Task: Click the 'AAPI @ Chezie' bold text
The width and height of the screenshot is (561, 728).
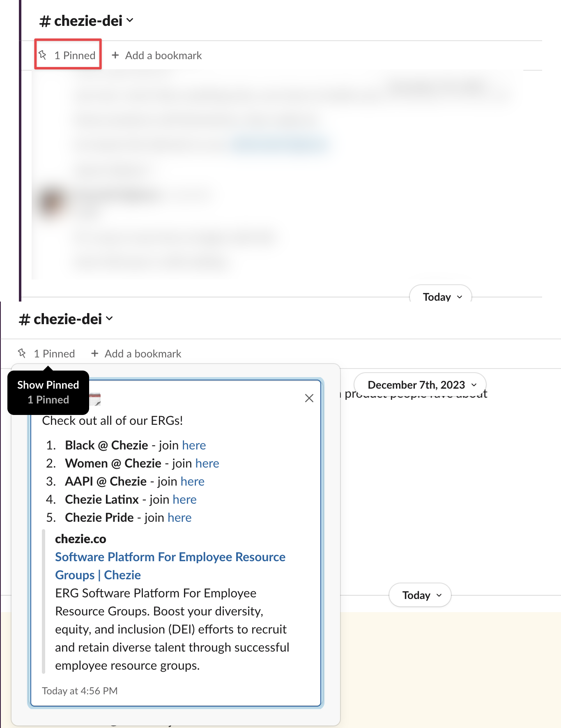Action: [106, 481]
